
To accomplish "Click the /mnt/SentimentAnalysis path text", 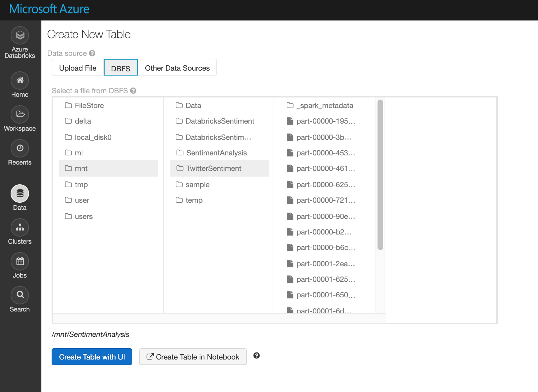I will [90, 334].
